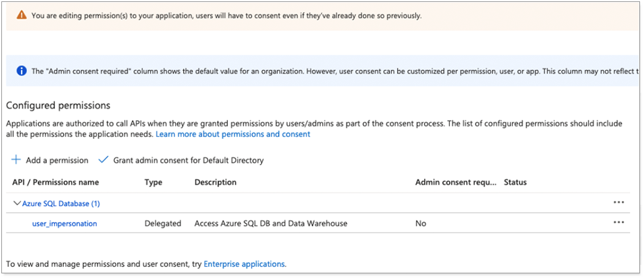Viewport: 644px width, 278px height.
Task: Grant admin consent for Default Directory
Action: pyautogui.click(x=188, y=160)
